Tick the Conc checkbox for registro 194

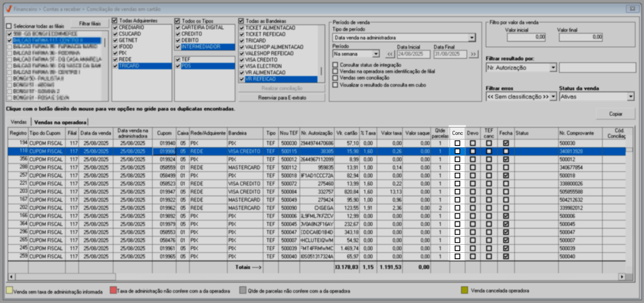point(457,143)
